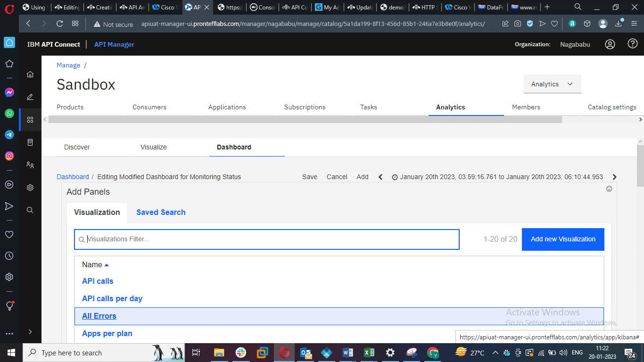Move time range forward with right chevron
Viewport: 644px width, 362px height.
tap(614, 177)
